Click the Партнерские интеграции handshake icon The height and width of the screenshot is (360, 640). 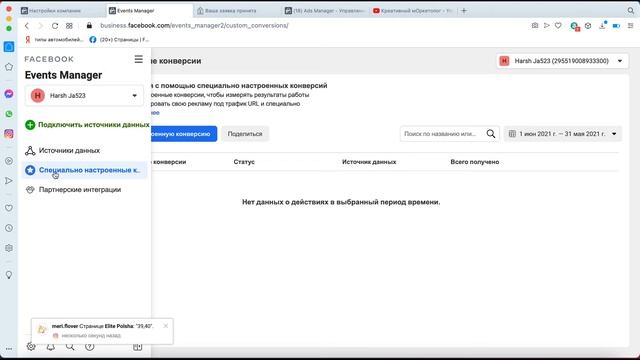pyautogui.click(x=30, y=190)
